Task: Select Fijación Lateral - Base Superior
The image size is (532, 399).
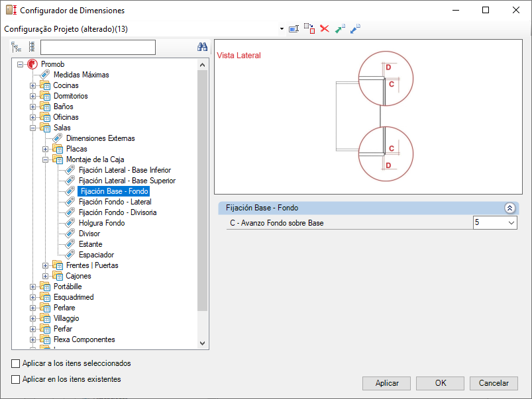Action: point(127,181)
